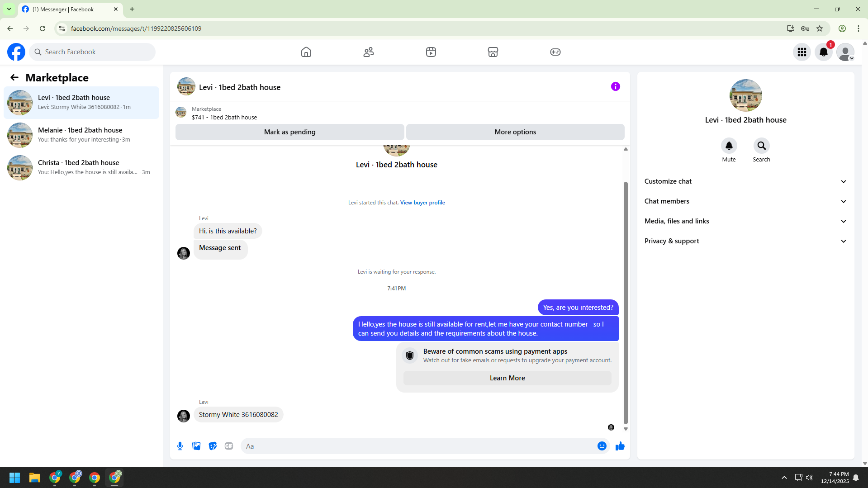Open Melanie 1bed 2bath house conversation

pyautogui.click(x=81, y=135)
